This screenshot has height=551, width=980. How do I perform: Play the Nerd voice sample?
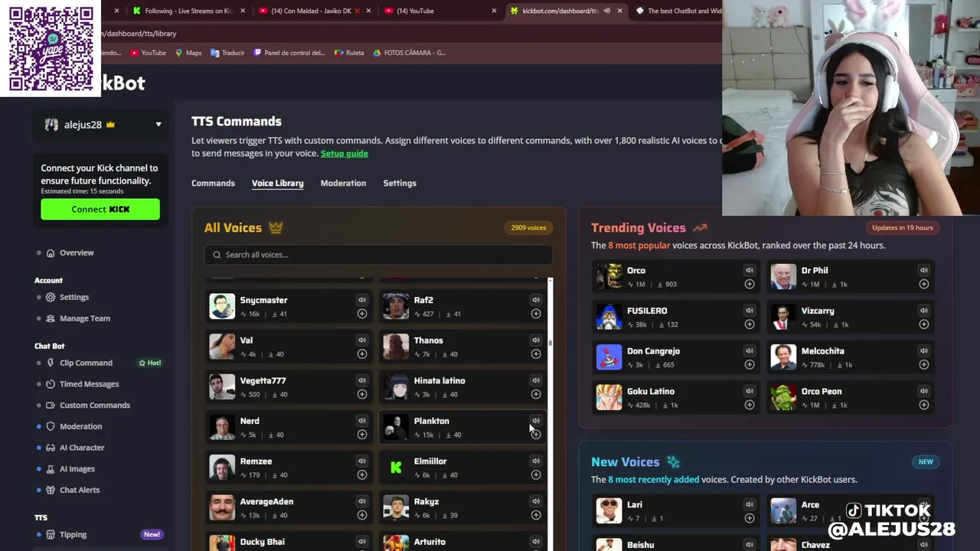coord(362,421)
